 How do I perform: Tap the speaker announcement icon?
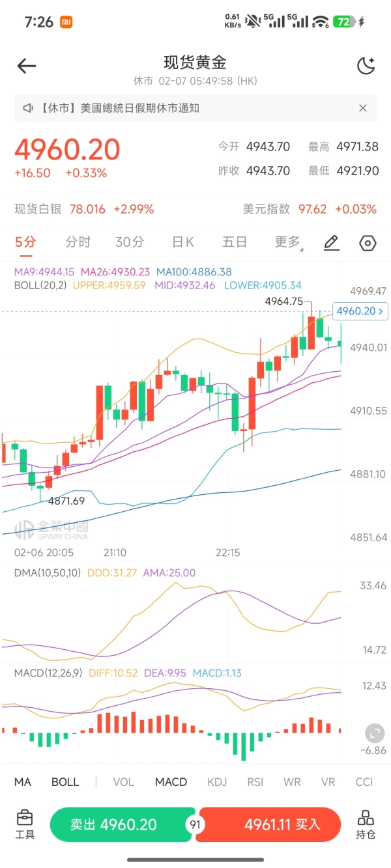coord(28,108)
